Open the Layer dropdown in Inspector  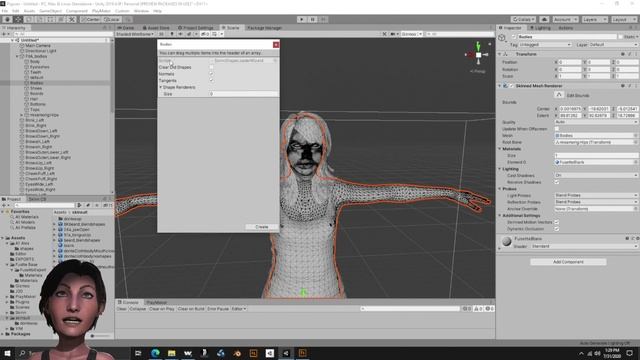click(613, 44)
